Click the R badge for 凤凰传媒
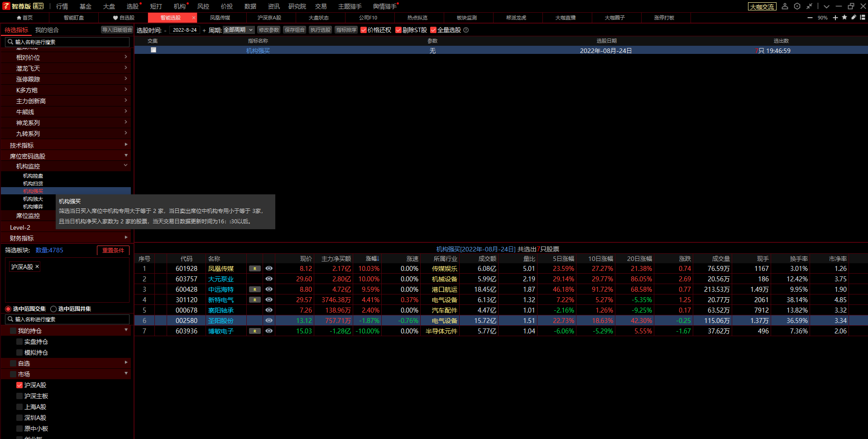 pyautogui.click(x=255, y=269)
